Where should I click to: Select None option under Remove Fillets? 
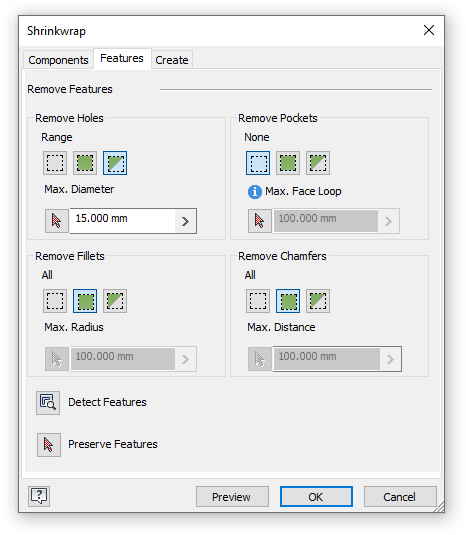pos(55,301)
